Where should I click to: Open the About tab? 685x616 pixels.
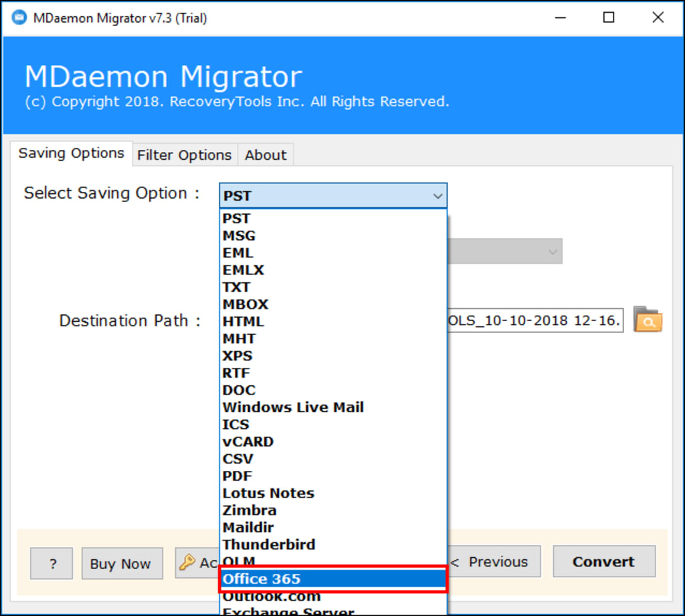(266, 155)
